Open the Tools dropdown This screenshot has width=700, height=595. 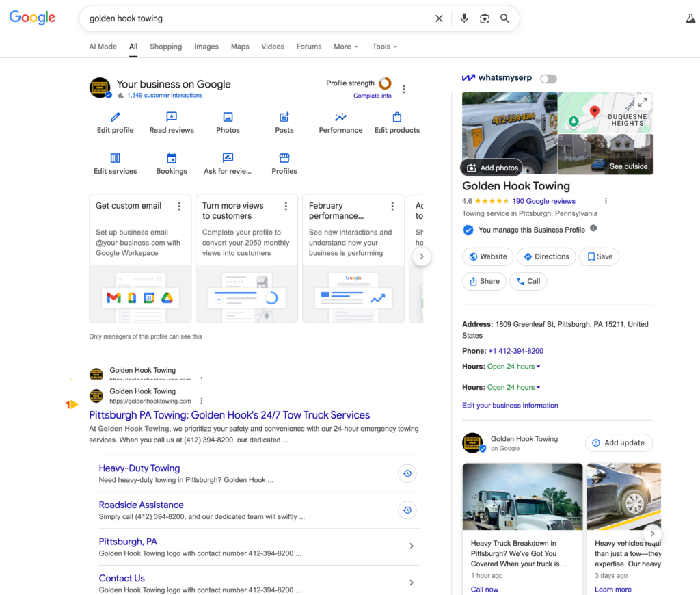click(384, 47)
